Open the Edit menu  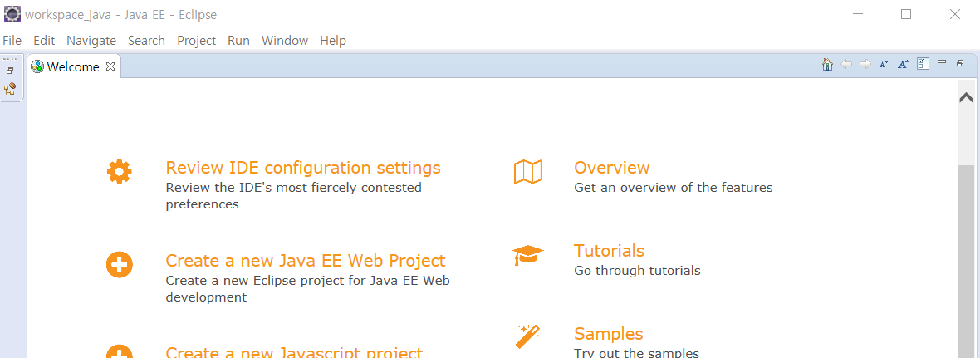44,41
